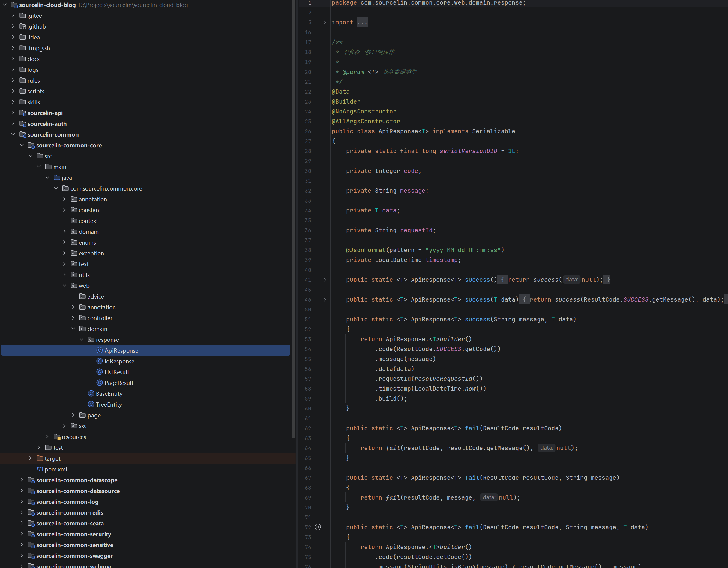Click the TreeEntity class icon
Image resolution: width=728 pixels, height=568 pixels.
(x=91, y=404)
